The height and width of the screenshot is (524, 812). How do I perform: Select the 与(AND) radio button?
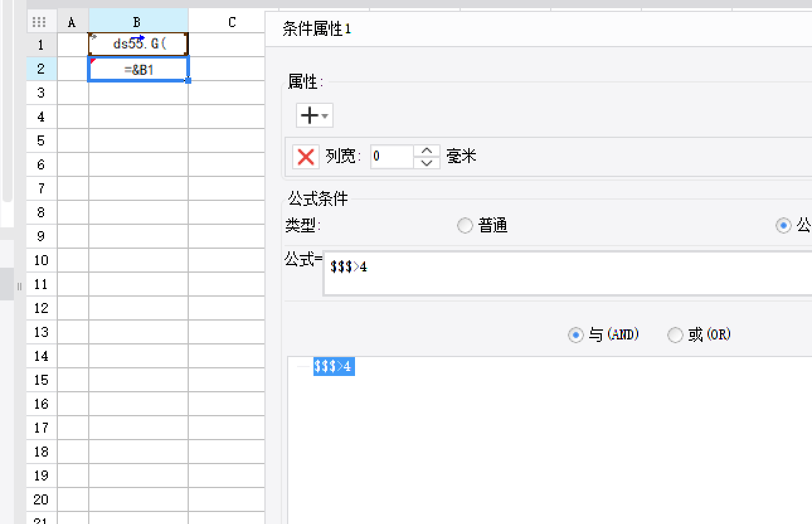(x=575, y=335)
